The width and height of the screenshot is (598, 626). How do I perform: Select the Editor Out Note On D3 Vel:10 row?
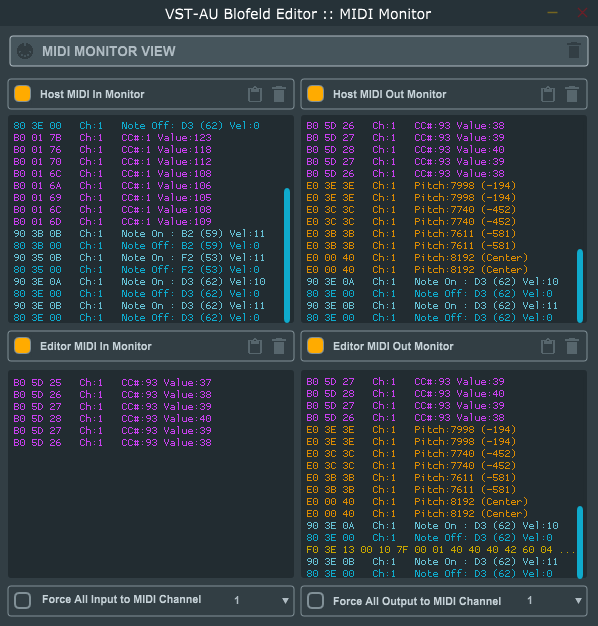(432, 526)
